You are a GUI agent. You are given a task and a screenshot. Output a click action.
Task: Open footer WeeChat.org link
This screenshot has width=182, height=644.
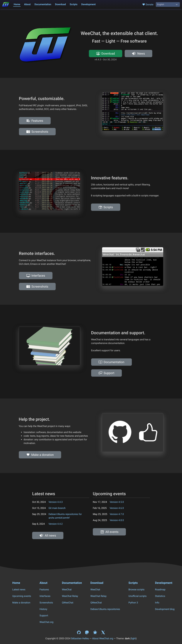point(46,622)
